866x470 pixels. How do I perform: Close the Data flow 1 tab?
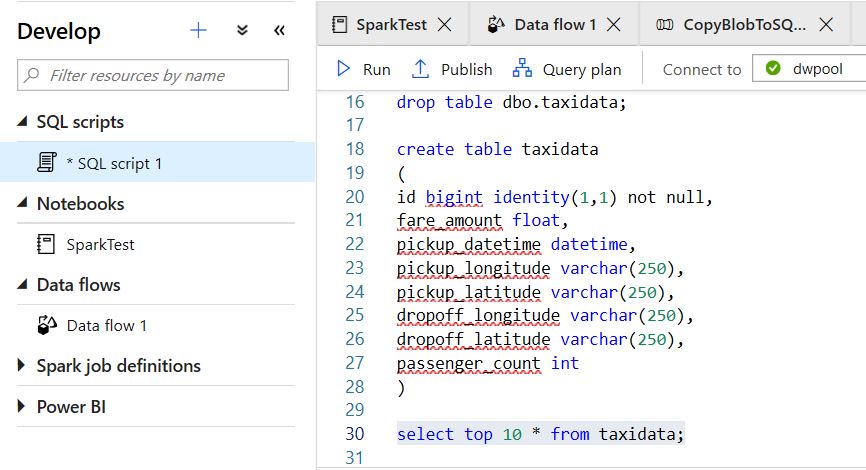614,25
